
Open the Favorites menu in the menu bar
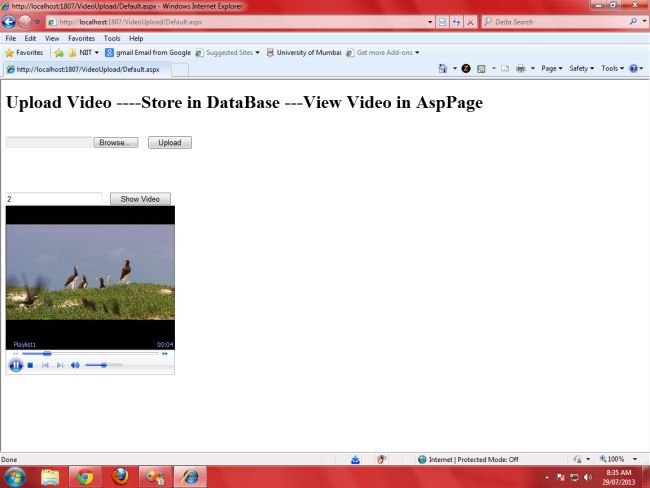[x=81, y=38]
